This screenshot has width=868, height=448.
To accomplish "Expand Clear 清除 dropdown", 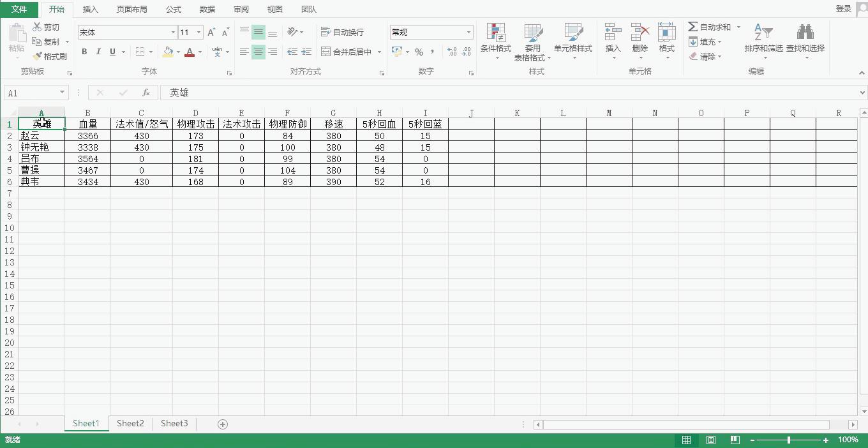I will (720, 56).
